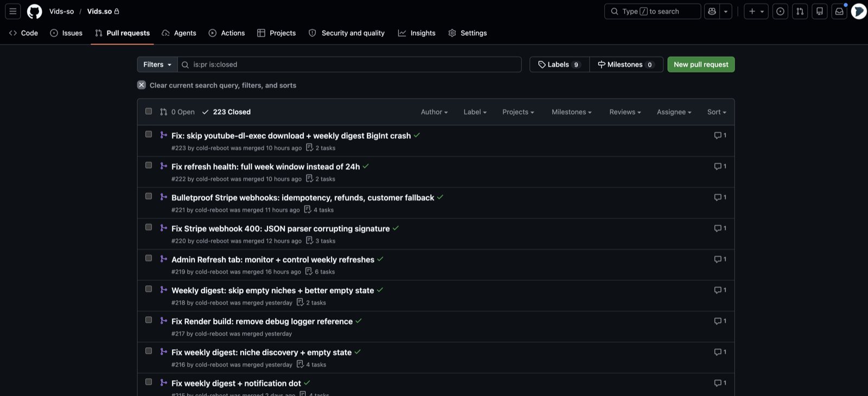Click the New pull request button
The image size is (868, 396).
pos(701,65)
